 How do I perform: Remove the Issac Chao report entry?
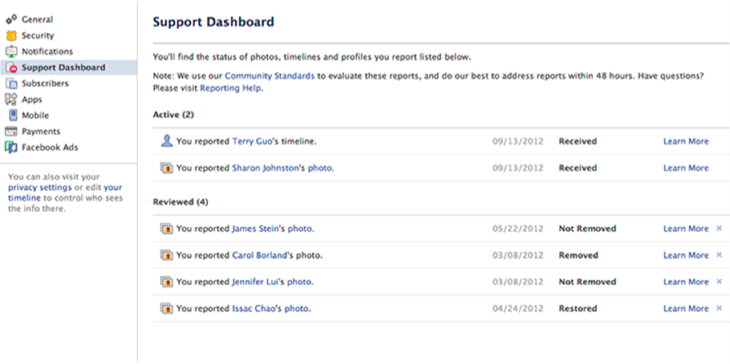(x=719, y=308)
